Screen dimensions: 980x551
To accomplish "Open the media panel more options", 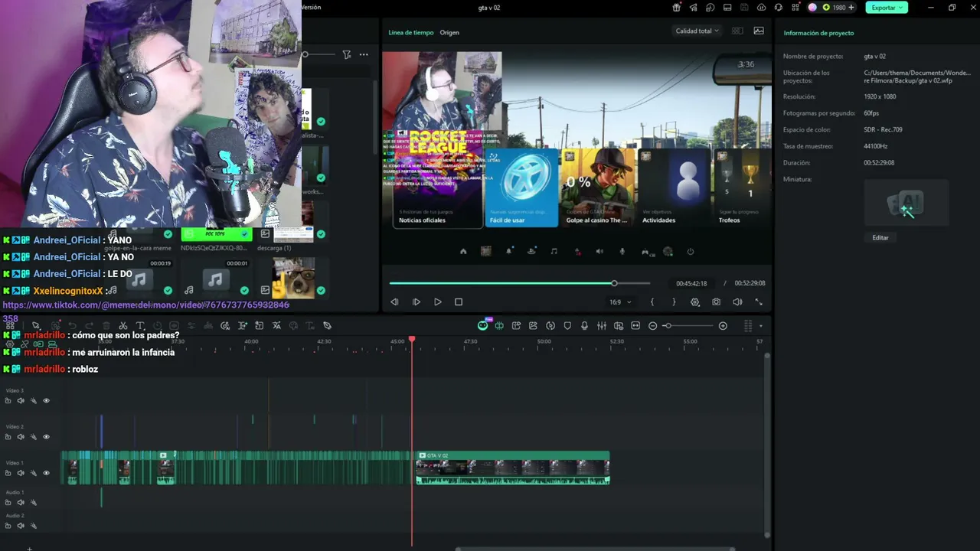I will [364, 54].
